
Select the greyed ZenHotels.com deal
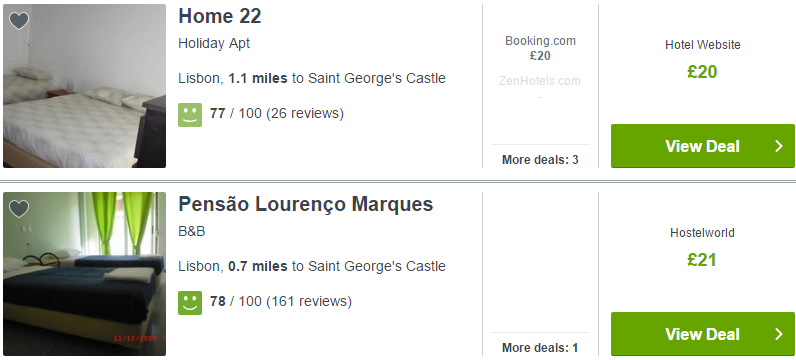[540, 87]
